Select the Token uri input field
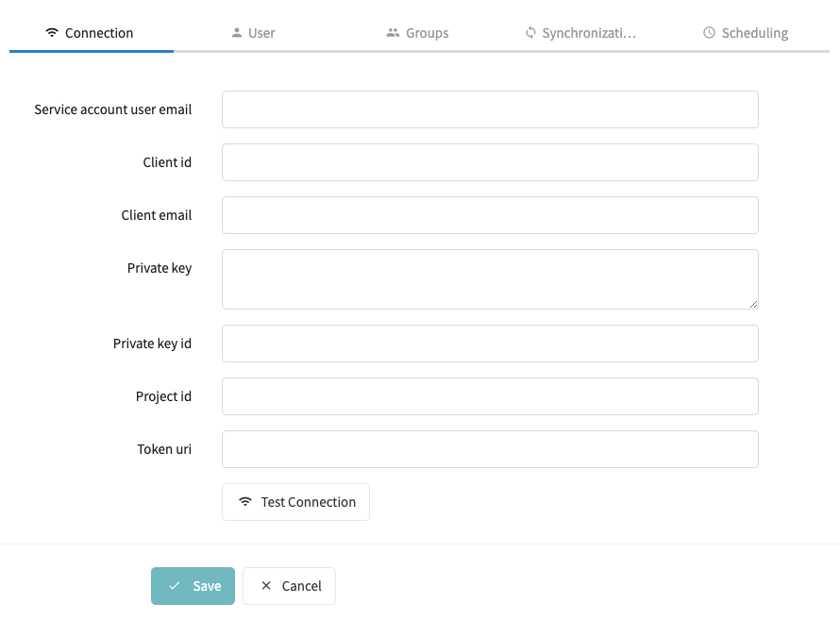 (x=490, y=449)
